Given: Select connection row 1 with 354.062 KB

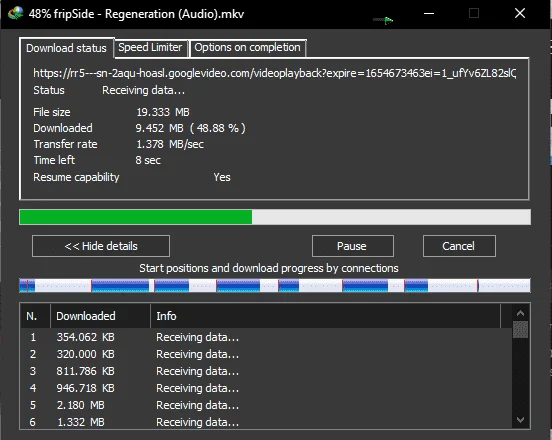Looking at the screenshot, I should (x=266, y=337).
